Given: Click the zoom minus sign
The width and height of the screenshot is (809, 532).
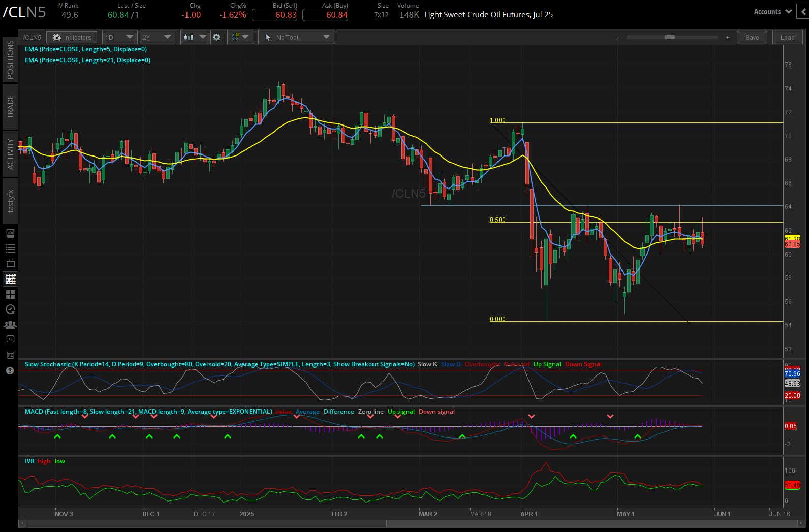Looking at the screenshot, I should 618,38.
